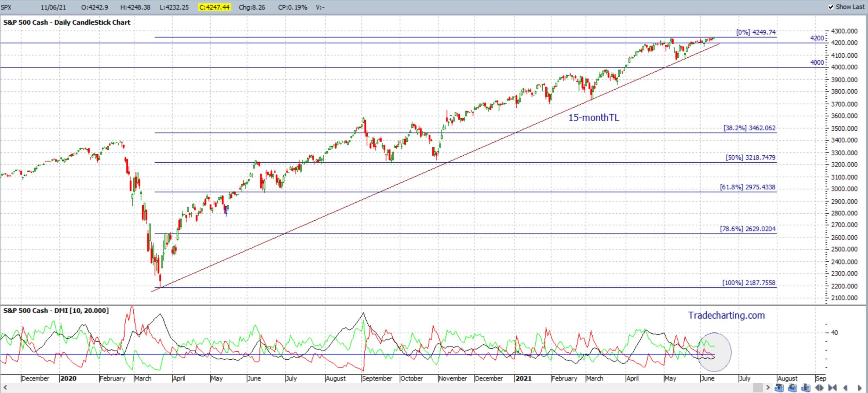
Task: Toggle the Show Last checkbox
Action: point(831,7)
